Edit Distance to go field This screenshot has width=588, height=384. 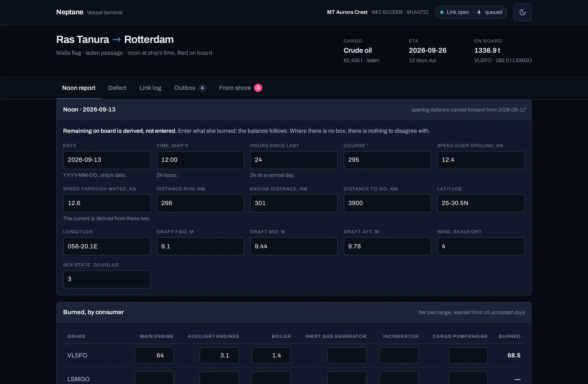(387, 203)
